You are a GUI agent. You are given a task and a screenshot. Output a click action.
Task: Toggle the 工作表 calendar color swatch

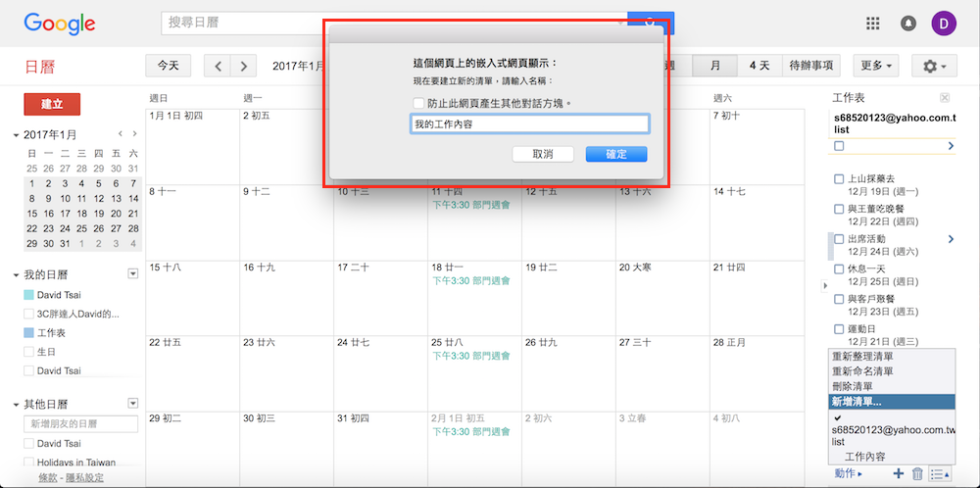(x=28, y=333)
